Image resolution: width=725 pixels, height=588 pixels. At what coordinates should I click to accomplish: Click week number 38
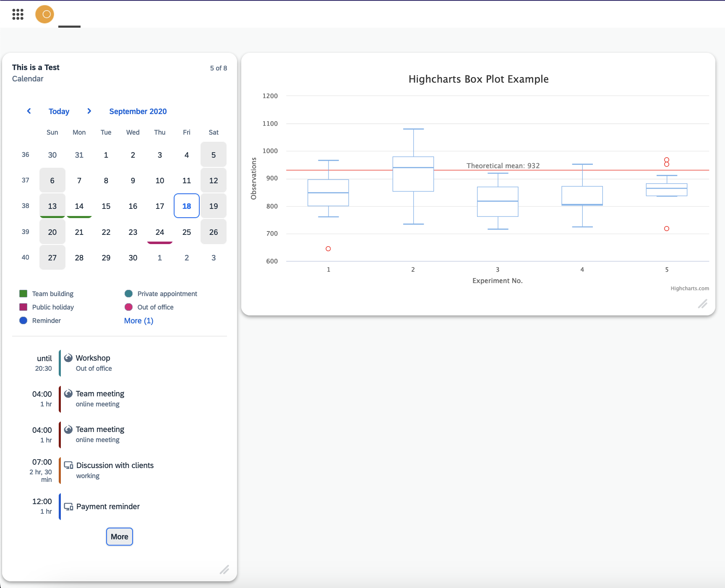pos(26,206)
